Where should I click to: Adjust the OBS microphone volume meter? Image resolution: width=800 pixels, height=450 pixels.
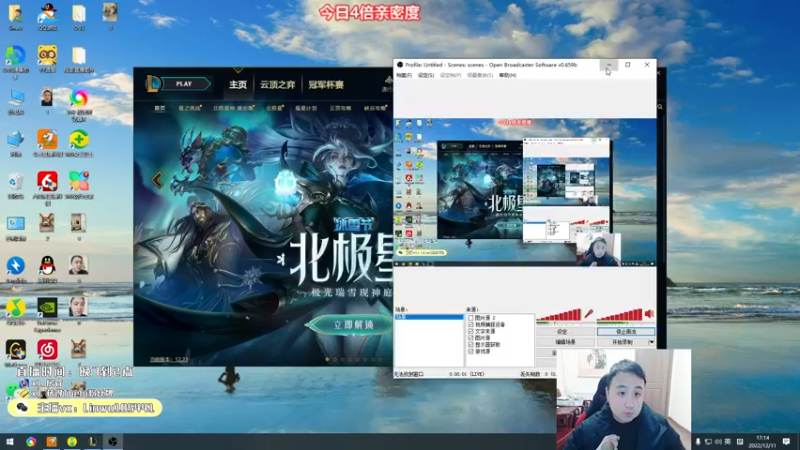coord(559,315)
